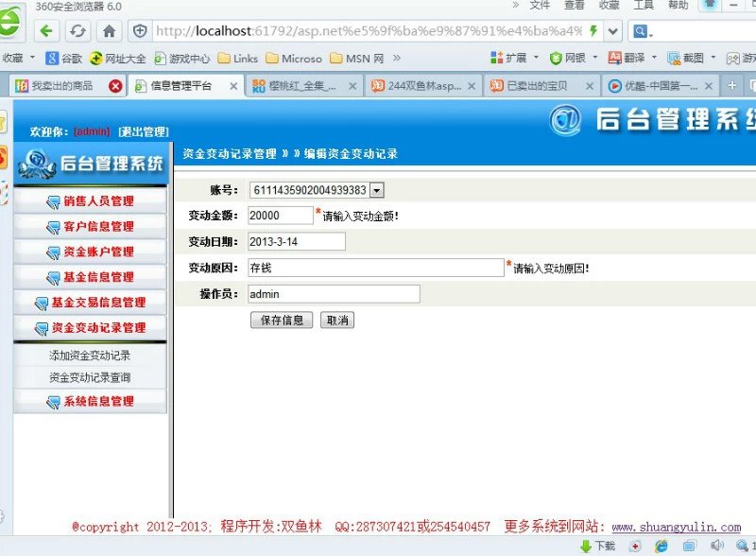Click the red plus medical icon in status bar
The image size is (756, 556).
pyautogui.click(x=635, y=547)
